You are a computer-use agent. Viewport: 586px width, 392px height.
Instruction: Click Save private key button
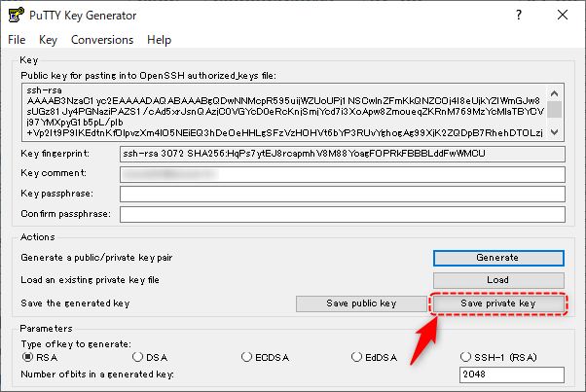tap(498, 303)
